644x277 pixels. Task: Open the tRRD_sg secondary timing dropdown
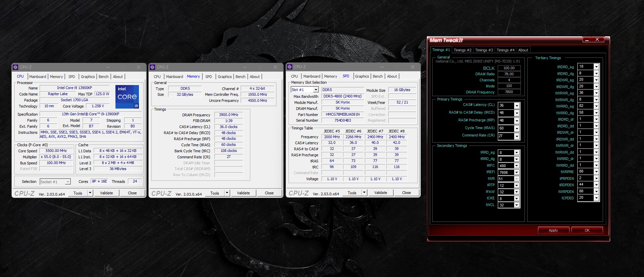click(x=517, y=153)
